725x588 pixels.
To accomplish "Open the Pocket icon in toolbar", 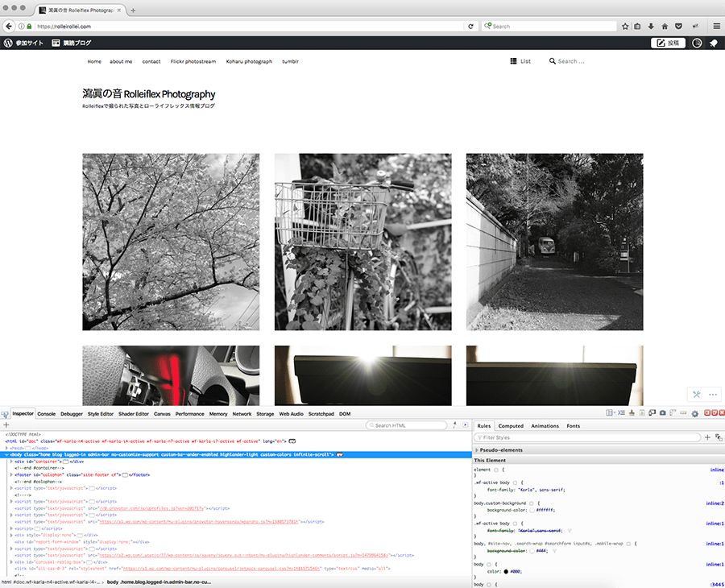I will pyautogui.click(x=678, y=26).
